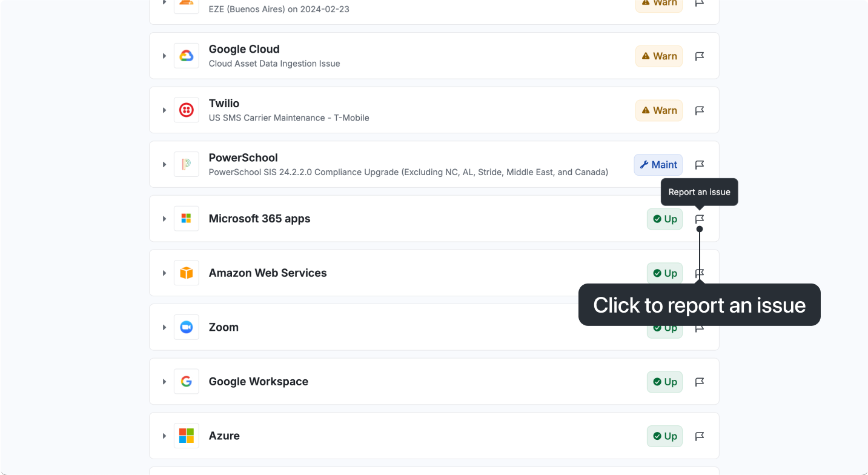Expand the Twilio status details
The height and width of the screenshot is (475, 868).
(x=164, y=110)
